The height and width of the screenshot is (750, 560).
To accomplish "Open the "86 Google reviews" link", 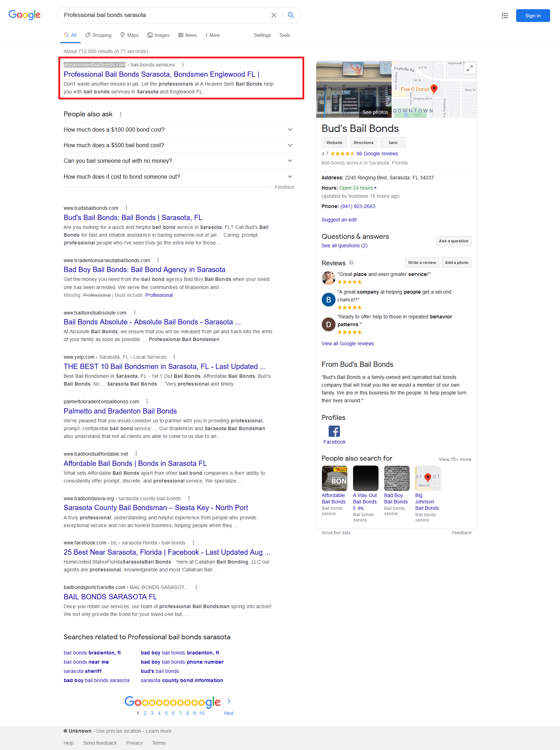I will (377, 154).
